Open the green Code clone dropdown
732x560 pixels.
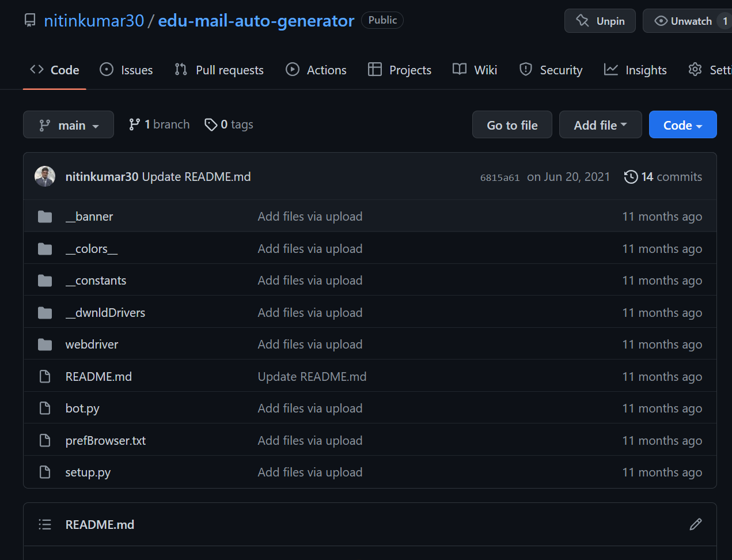point(682,125)
